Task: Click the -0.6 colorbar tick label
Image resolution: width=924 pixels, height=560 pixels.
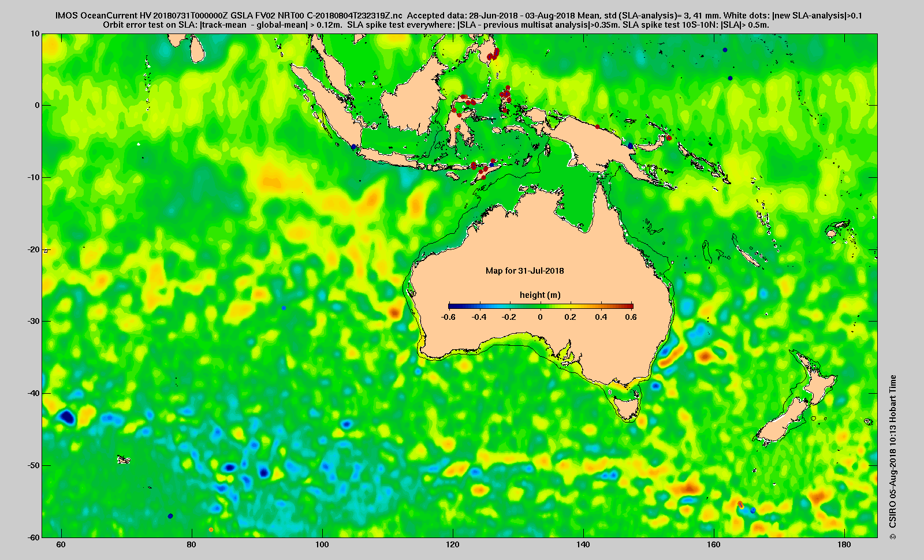Action: 448,317
